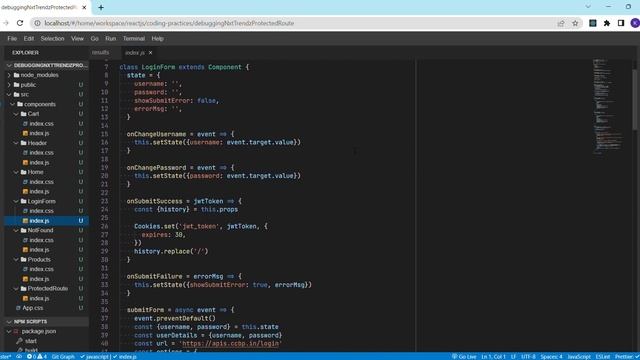The image size is (640, 360).
Task: Expand the node_modules folder chevron
Action: [x=9, y=75]
